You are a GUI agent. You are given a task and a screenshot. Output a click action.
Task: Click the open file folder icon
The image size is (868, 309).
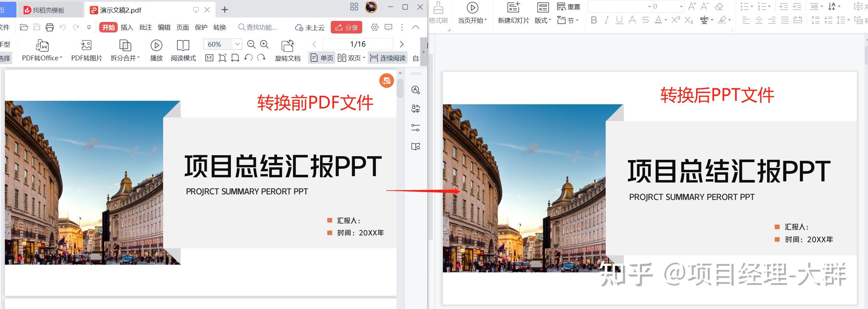24,27
